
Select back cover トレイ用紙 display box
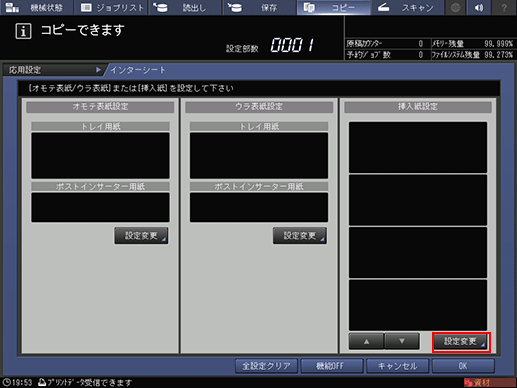259,155
